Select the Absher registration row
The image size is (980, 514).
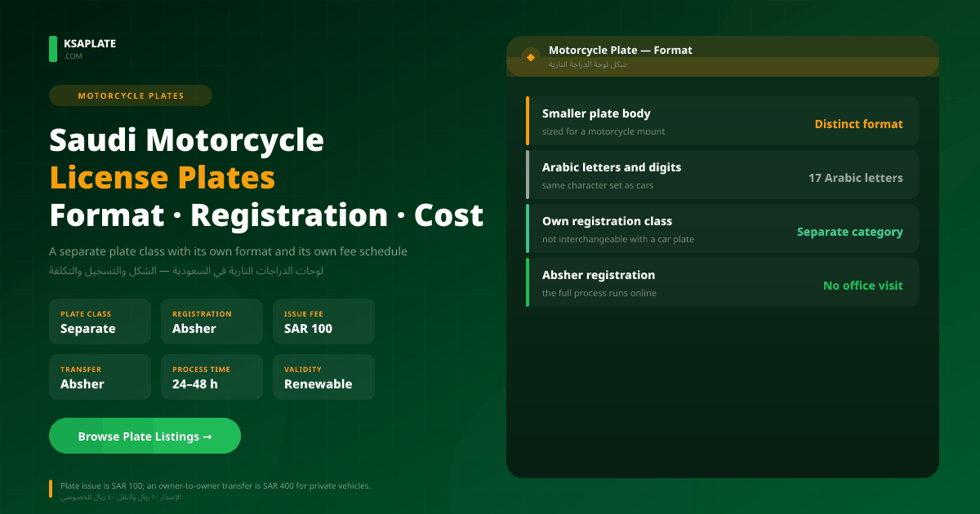coord(723,282)
